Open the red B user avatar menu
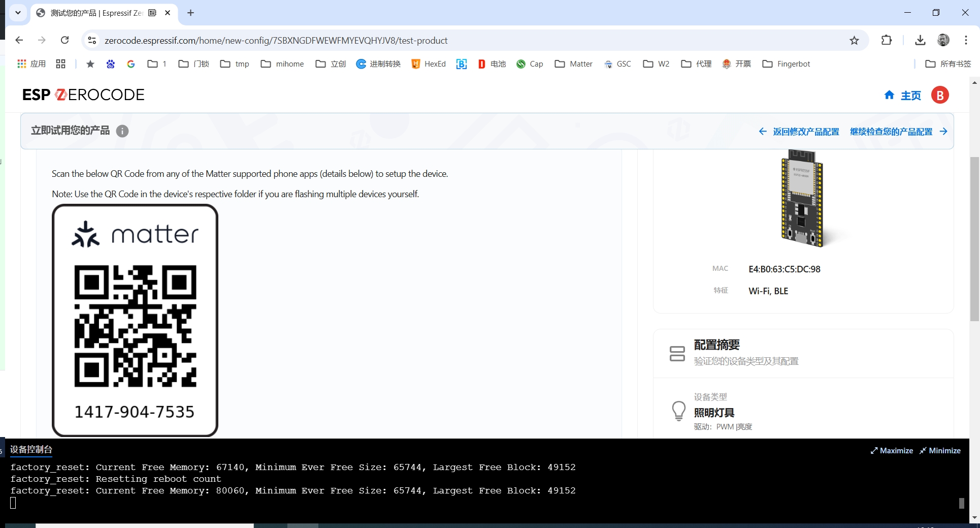The height and width of the screenshot is (528, 980). 940,95
